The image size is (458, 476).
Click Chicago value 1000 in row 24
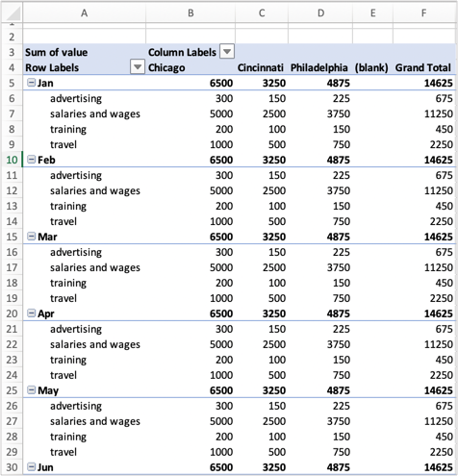[221, 375]
